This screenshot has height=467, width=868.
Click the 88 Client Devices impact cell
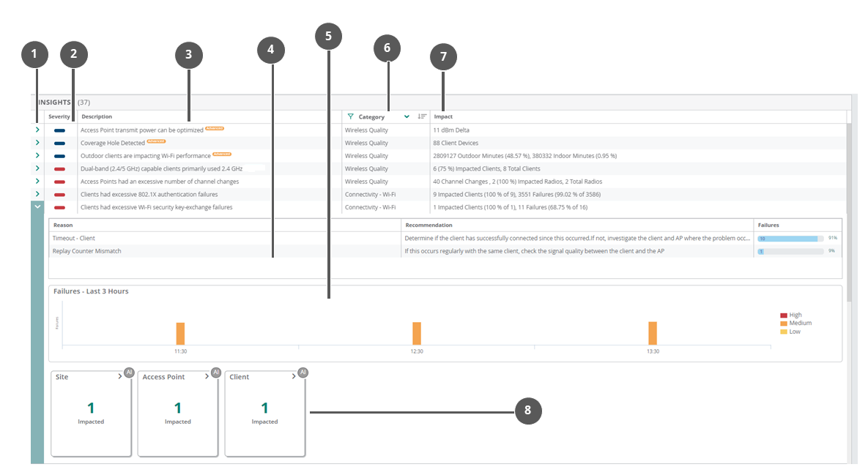coord(456,143)
